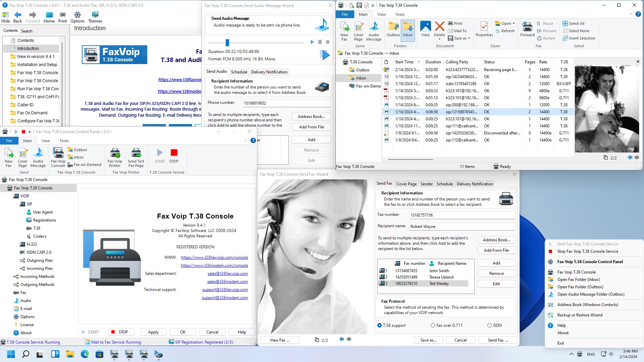This screenshot has width=644, height=362.
Task: Drag the audio playback position slider
Action: [x=227, y=42]
